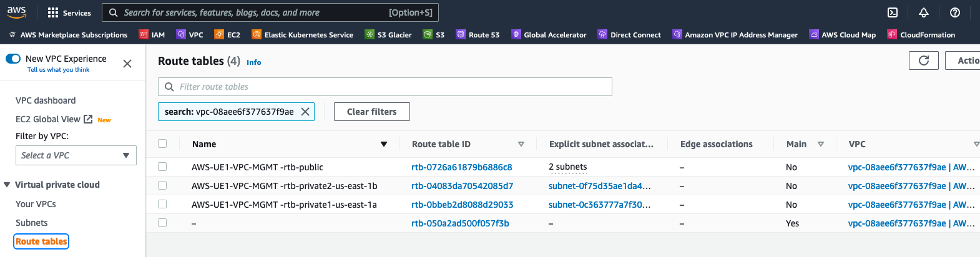Open route table rtb-0bbeb2d8088d29033
980x257 pixels.
[463, 205]
